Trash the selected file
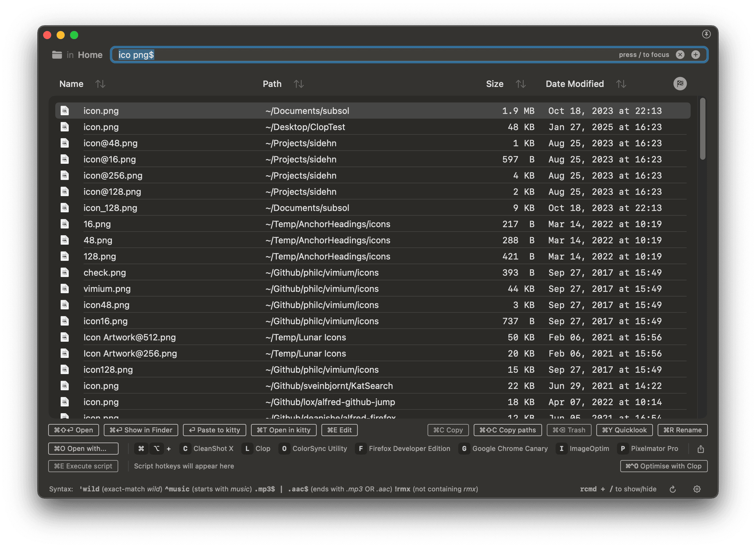 [569, 430]
